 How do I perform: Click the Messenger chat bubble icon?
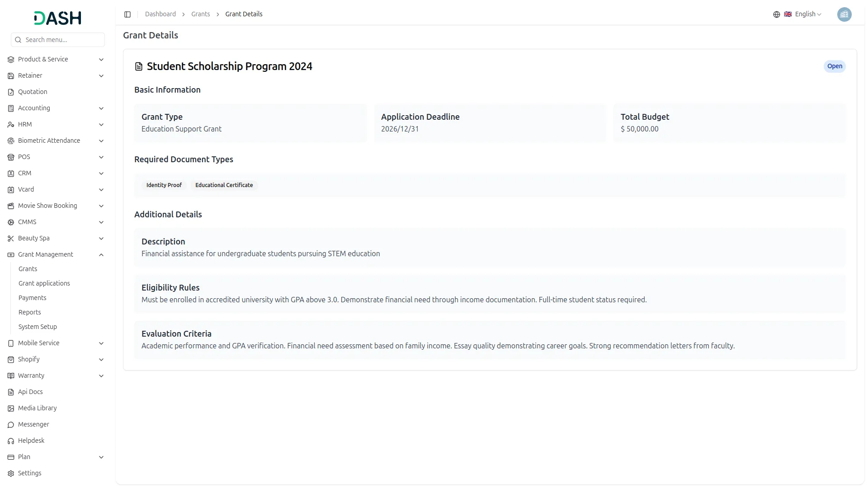pos(11,425)
